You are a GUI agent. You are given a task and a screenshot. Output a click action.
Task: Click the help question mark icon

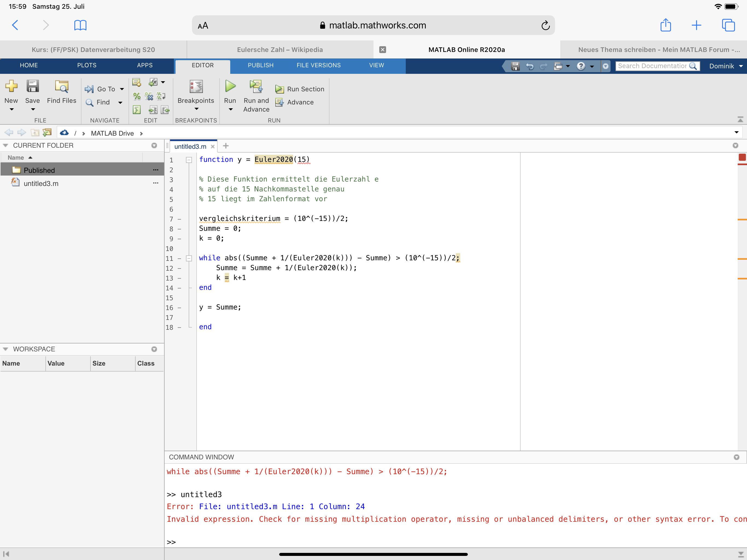pyautogui.click(x=580, y=66)
